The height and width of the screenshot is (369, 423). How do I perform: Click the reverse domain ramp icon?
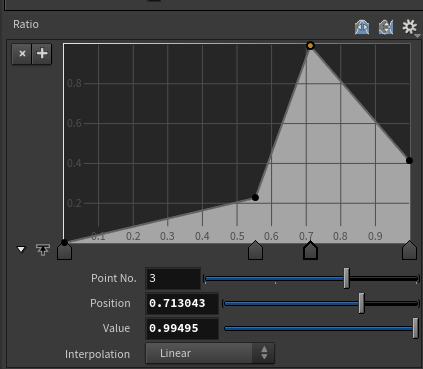[x=362, y=27]
